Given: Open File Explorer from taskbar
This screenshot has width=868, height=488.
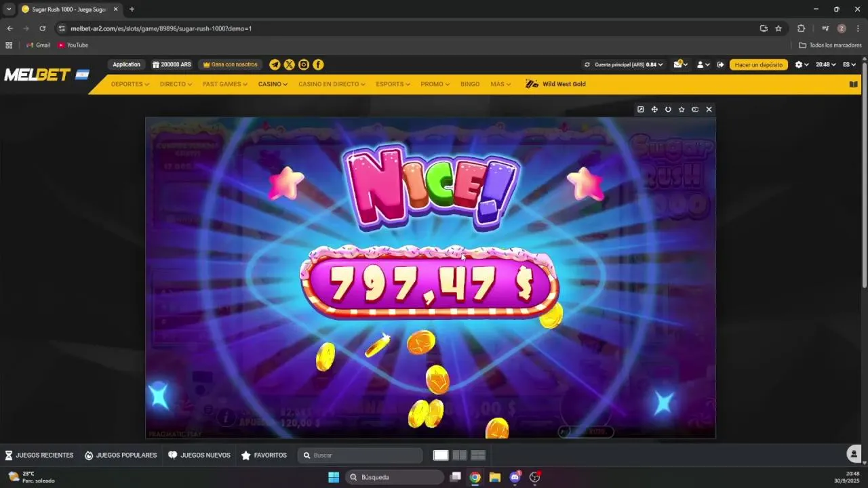Looking at the screenshot, I should (495, 477).
